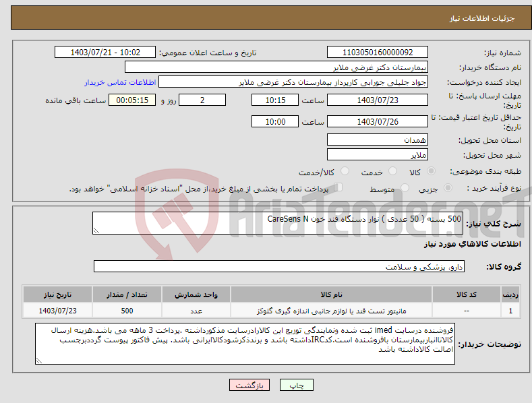This screenshot has width=532, height=403.
Task: Click response deadline time 10:15 field
Action: (275, 100)
